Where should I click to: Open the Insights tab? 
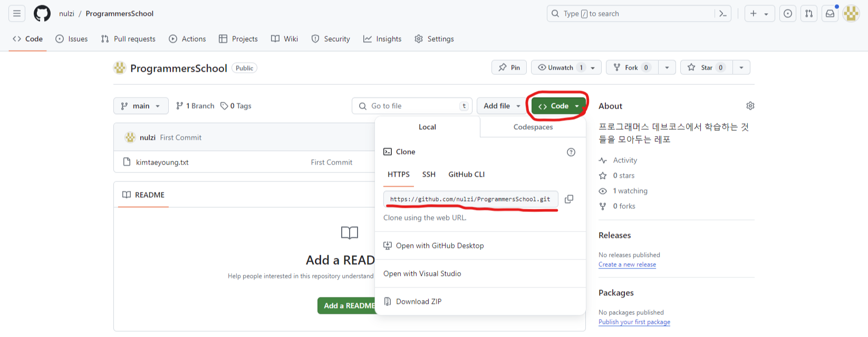[x=382, y=39]
